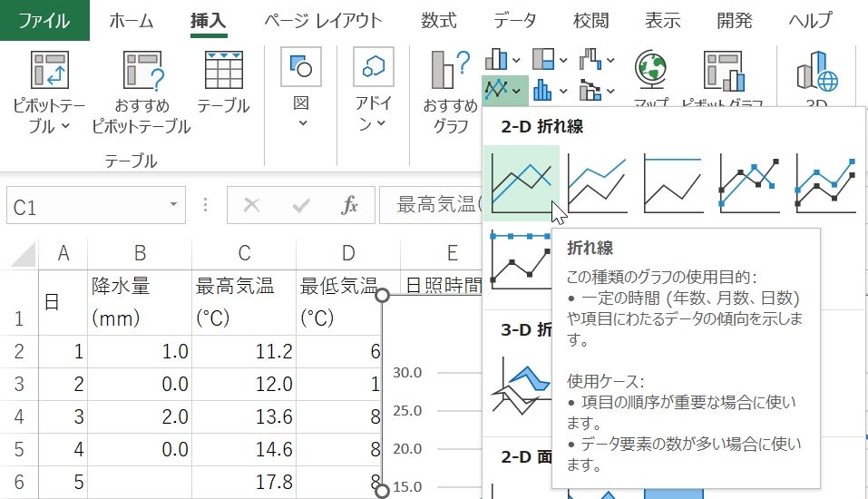The height and width of the screenshot is (499, 868).
Task: Select column D header
Action: point(347,253)
